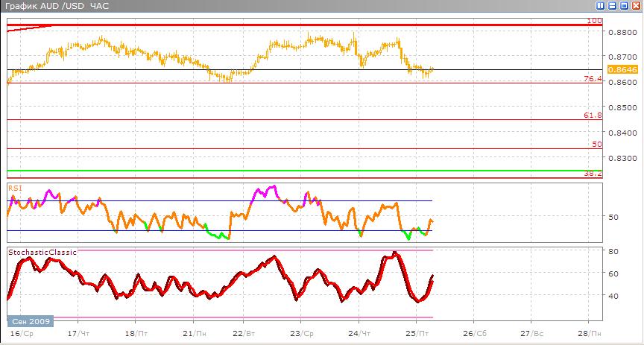Click the current price tag 0.8646
644x345 pixels.
620,69
